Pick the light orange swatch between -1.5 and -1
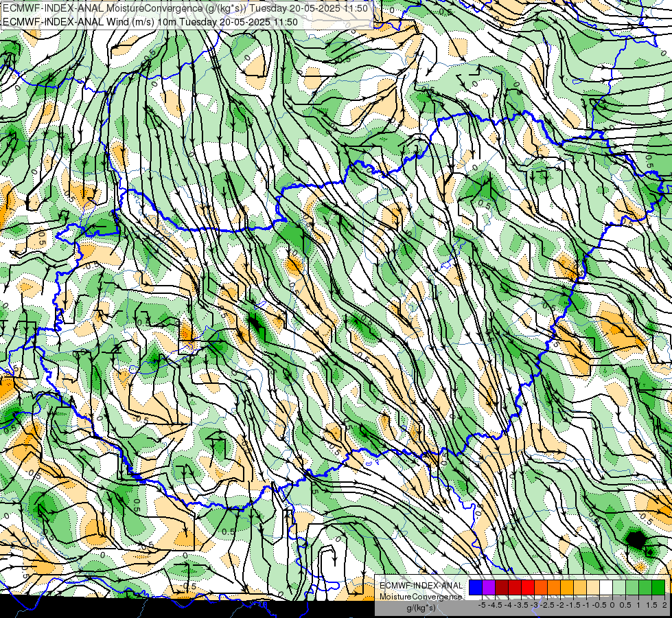The height and width of the screenshot is (618, 672). (x=580, y=588)
